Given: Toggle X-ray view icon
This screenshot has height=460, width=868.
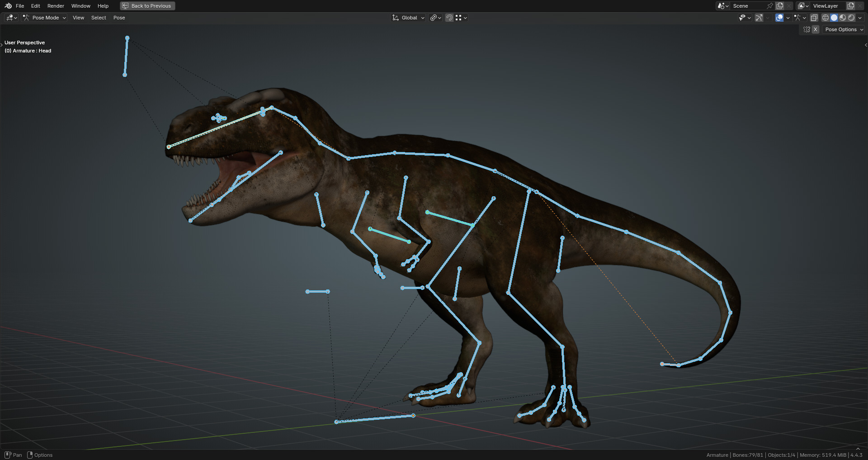Looking at the screenshot, I should 814,18.
